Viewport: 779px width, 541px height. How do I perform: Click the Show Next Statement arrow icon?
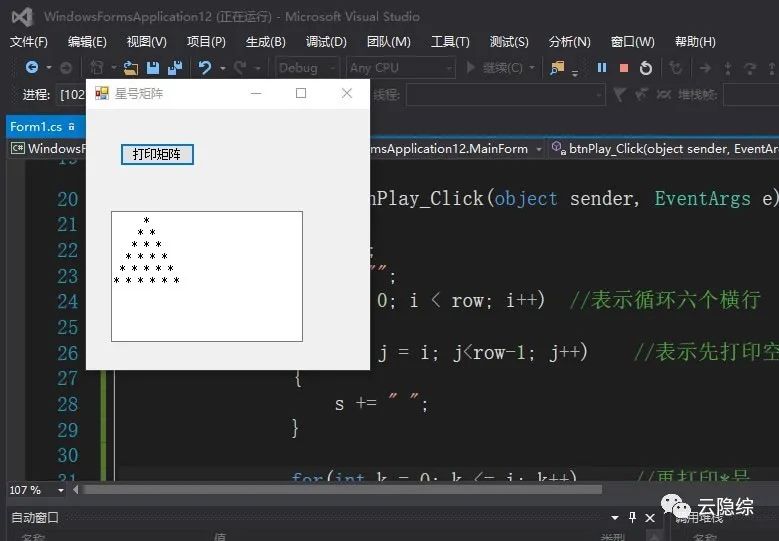tap(704, 68)
